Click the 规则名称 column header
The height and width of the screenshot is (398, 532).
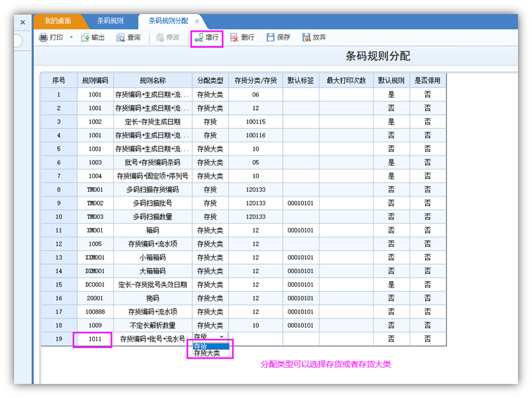click(153, 80)
